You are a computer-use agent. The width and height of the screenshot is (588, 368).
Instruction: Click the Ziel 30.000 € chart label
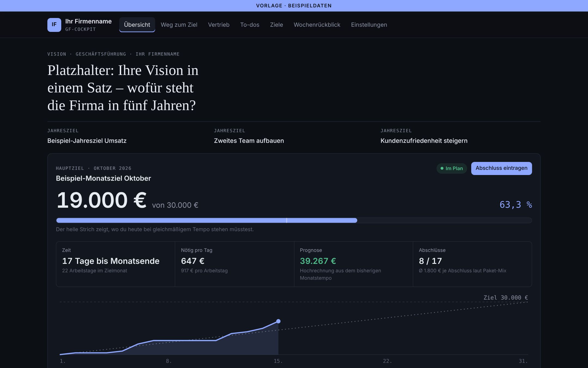pos(506,298)
